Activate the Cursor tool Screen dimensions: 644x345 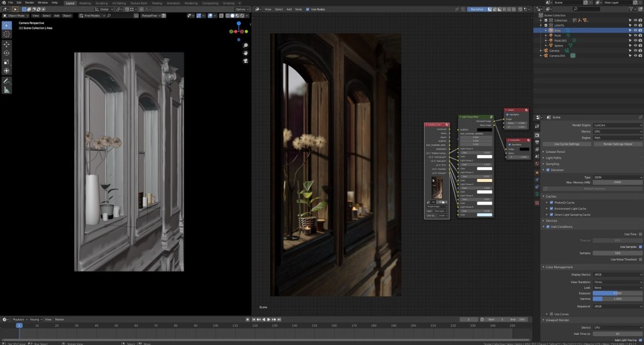7,34
